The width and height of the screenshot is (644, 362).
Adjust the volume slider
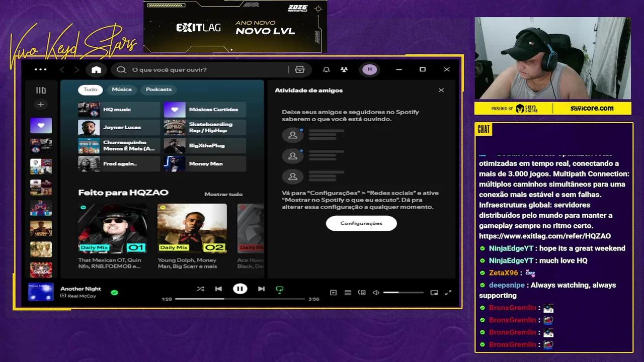tap(404, 293)
